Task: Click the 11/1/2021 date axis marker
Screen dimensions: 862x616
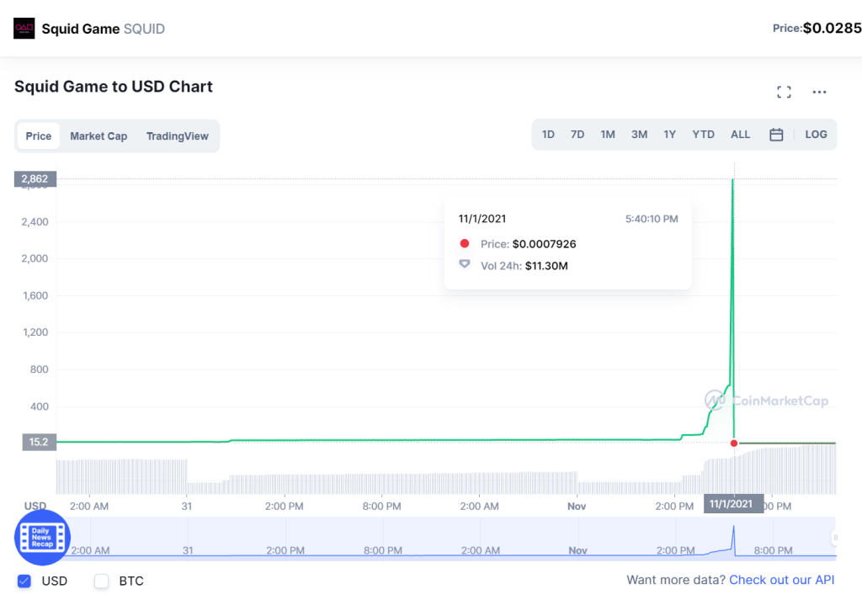Action: 733,504
